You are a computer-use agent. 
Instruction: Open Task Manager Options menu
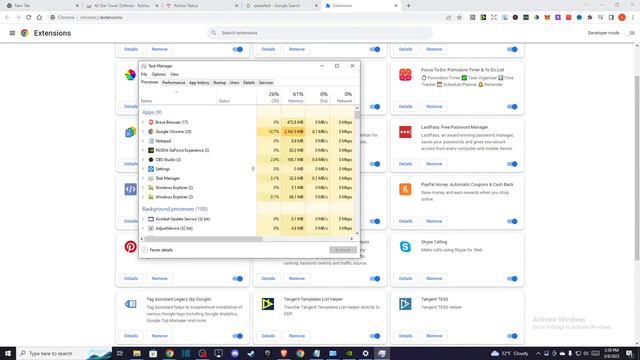tap(159, 74)
